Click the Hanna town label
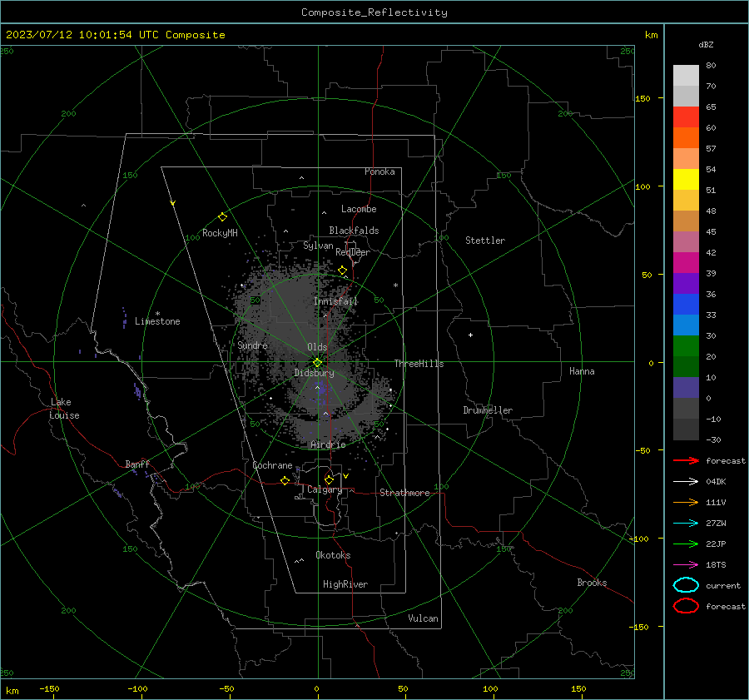Screen dimensions: 749x700 point(582,371)
